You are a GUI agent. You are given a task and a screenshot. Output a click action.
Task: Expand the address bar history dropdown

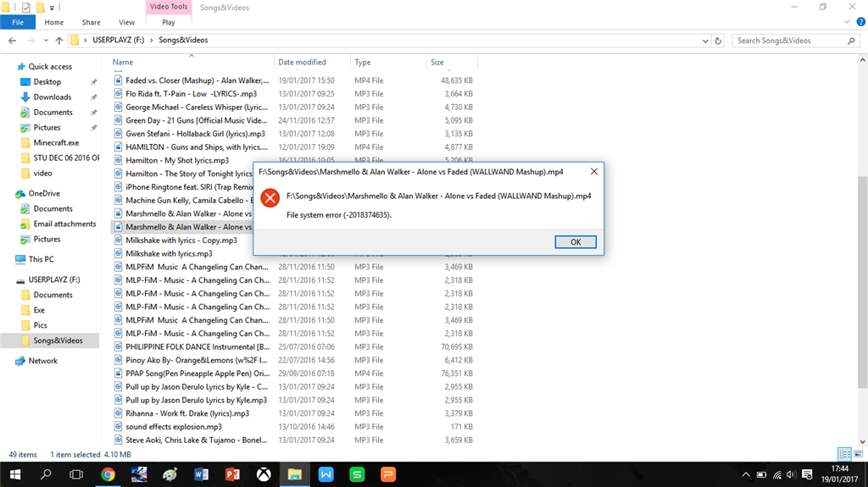click(704, 41)
